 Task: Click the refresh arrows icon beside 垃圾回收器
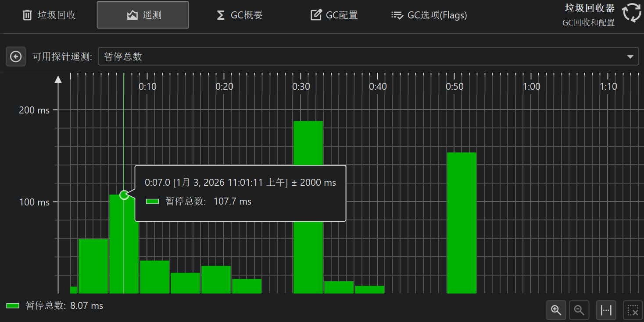tap(631, 13)
